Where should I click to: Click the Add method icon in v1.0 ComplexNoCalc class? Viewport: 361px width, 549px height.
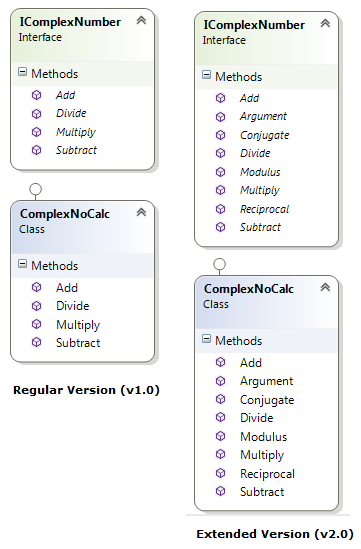pyautogui.click(x=36, y=287)
